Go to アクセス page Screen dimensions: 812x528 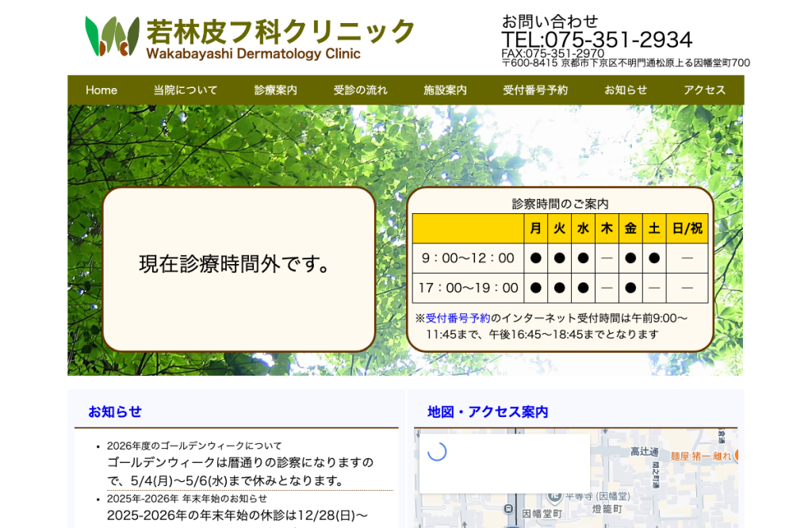704,90
